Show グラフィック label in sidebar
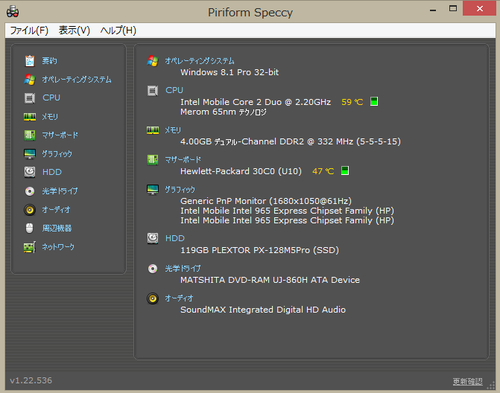This screenshot has width=500, height=393. coord(57,154)
